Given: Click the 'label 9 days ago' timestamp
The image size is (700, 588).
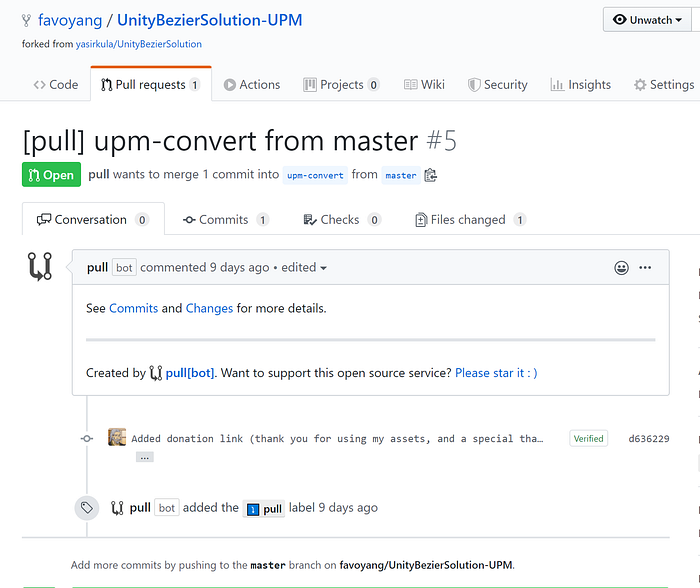Looking at the screenshot, I should 333,508.
